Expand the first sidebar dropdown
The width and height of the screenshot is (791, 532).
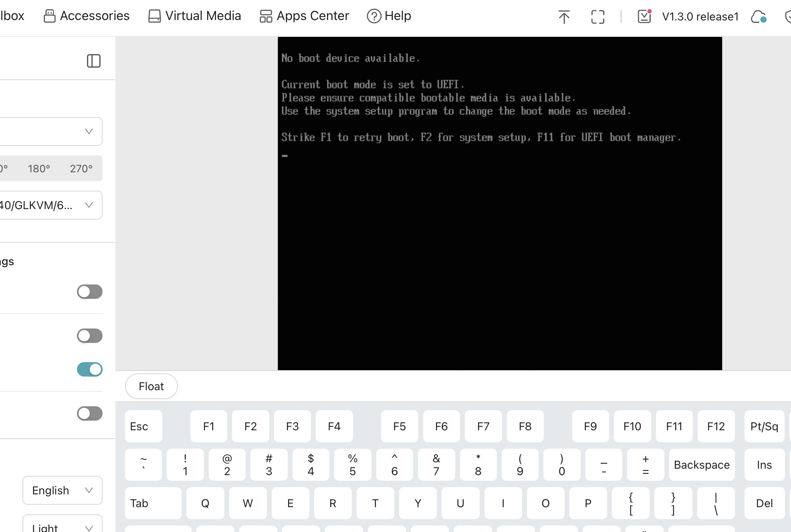coord(51,131)
